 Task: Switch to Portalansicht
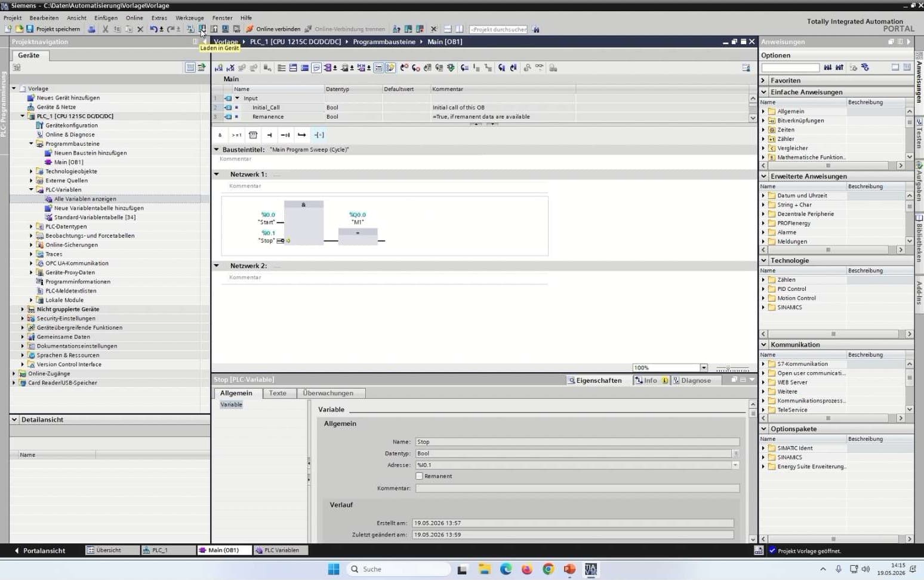[40, 550]
